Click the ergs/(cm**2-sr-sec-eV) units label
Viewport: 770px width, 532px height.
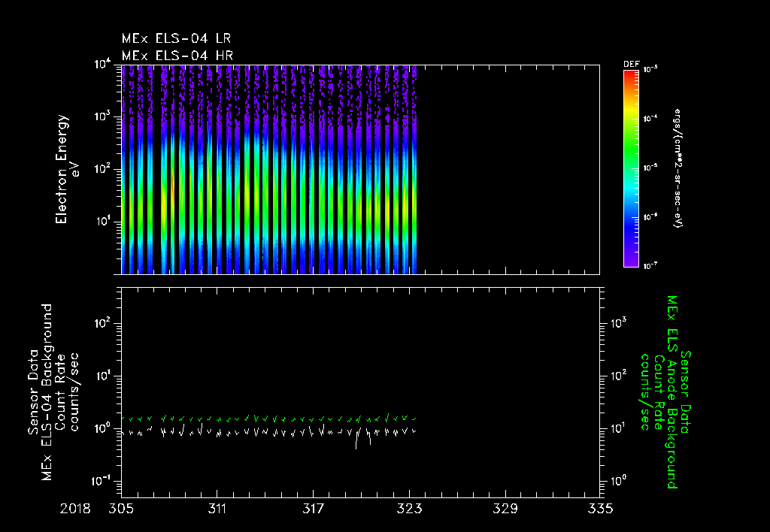click(x=678, y=168)
